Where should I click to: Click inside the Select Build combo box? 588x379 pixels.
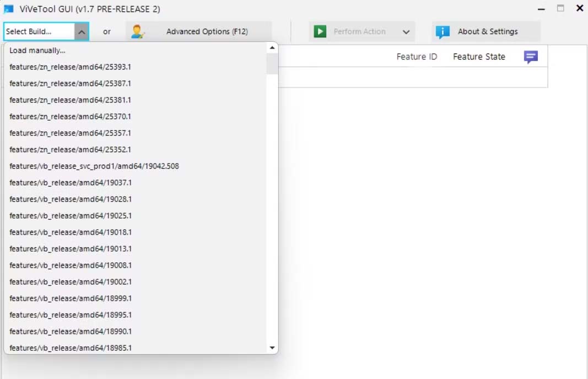pyautogui.click(x=39, y=31)
